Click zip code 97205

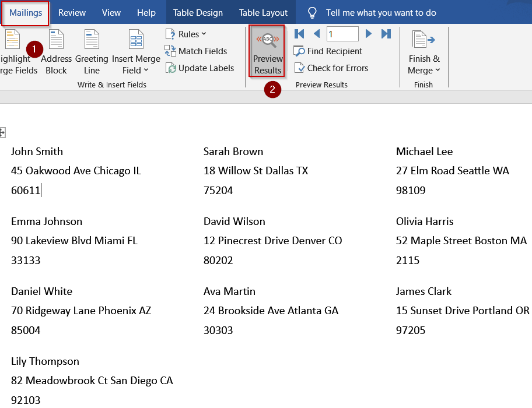click(x=411, y=330)
